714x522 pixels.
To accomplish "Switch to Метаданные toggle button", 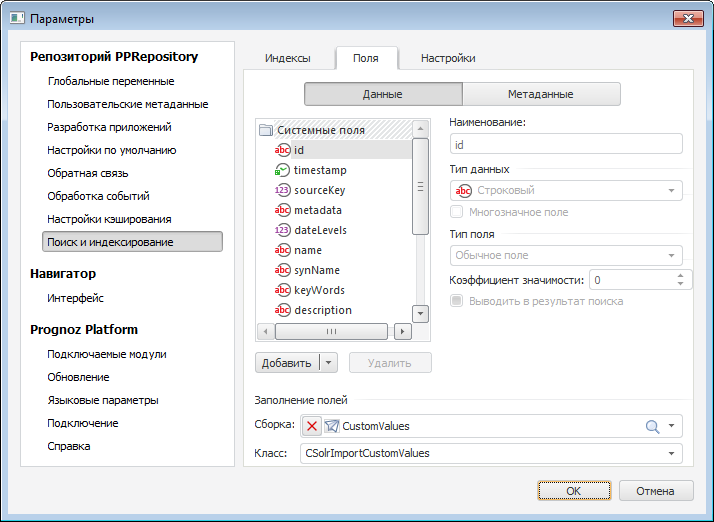I will tap(541, 94).
